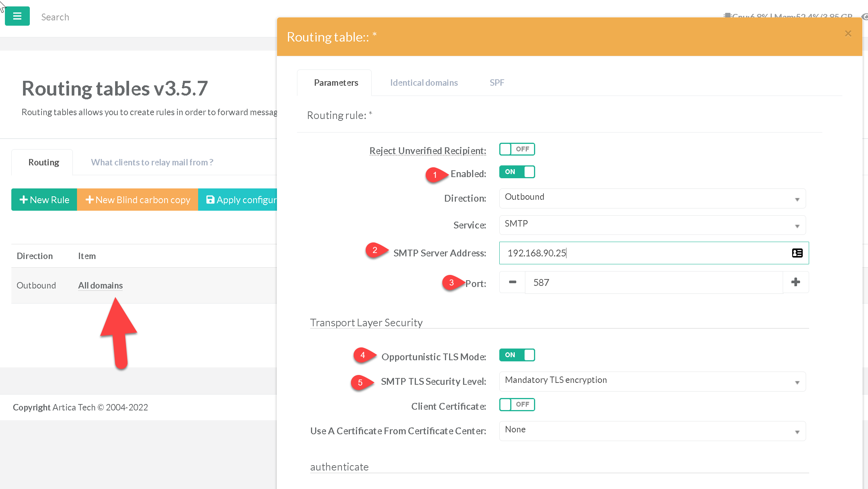Image resolution: width=868 pixels, height=489 pixels.
Task: Toggle Reject Unverified Recipient switch
Action: coord(517,149)
